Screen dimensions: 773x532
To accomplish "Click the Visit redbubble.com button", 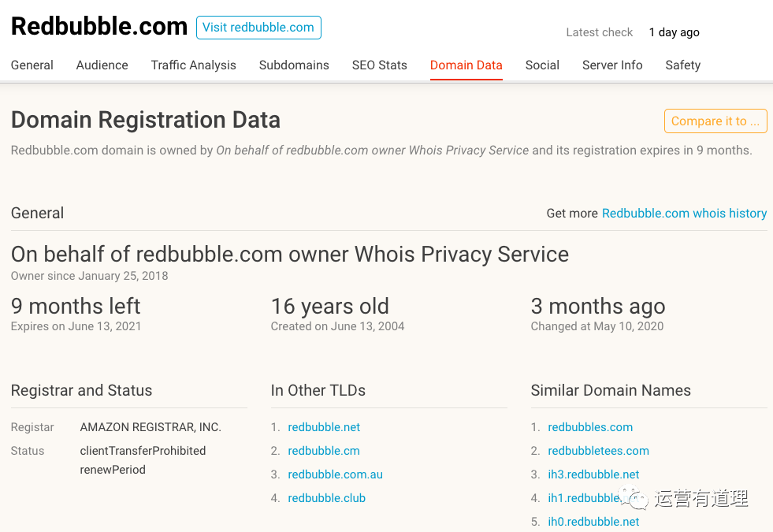I will pos(258,28).
